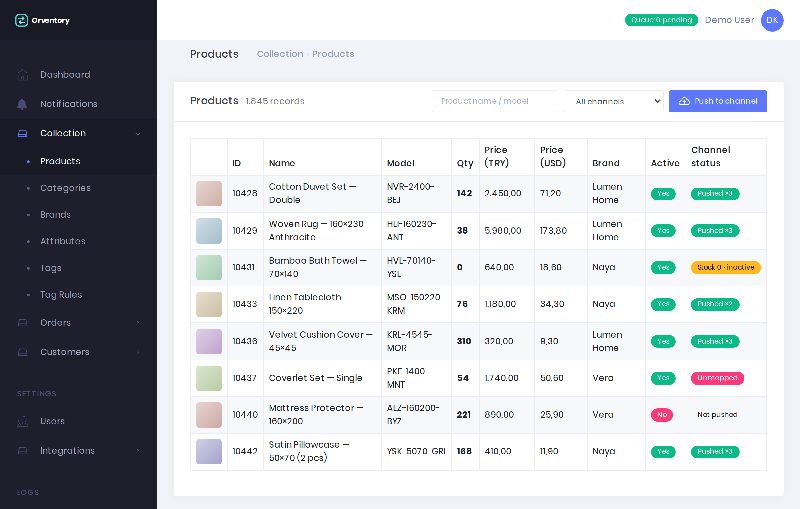Click the Users chart icon

[22, 421]
